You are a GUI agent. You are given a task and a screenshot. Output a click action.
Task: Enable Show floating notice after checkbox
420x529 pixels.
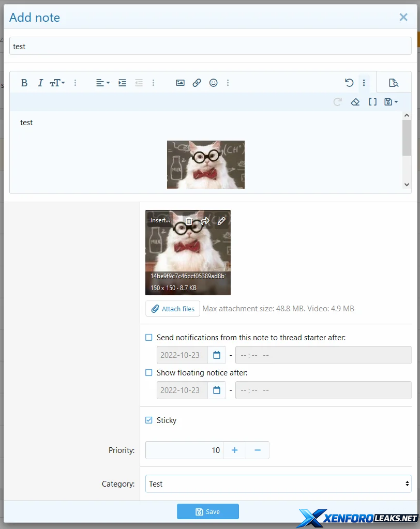pos(149,373)
